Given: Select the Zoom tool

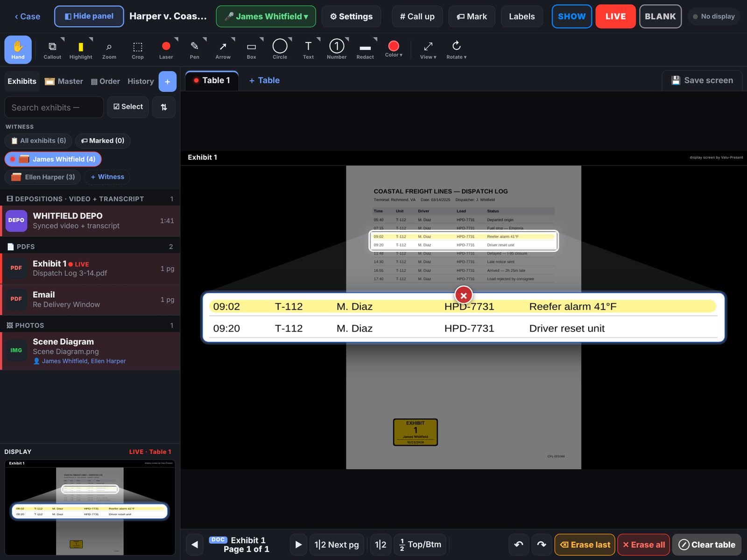Looking at the screenshot, I should click(x=109, y=50).
